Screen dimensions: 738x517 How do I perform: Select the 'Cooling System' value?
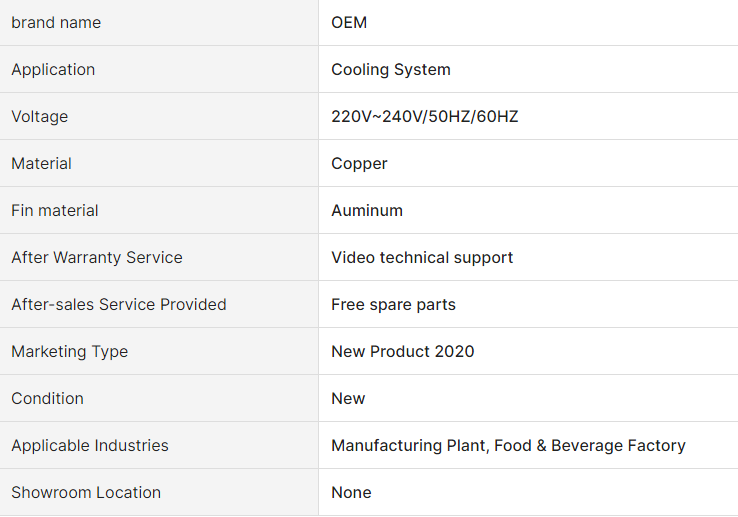coord(391,70)
